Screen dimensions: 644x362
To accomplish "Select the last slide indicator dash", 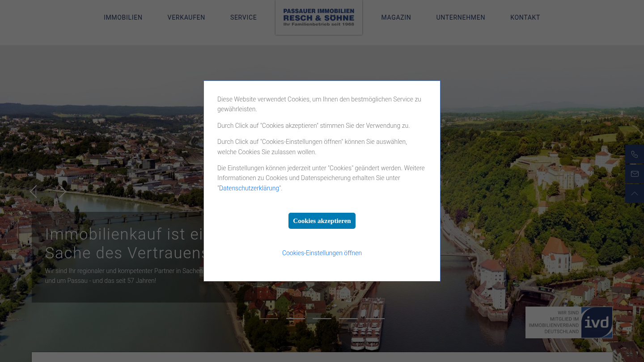I will pyautogui.click(x=375, y=318).
